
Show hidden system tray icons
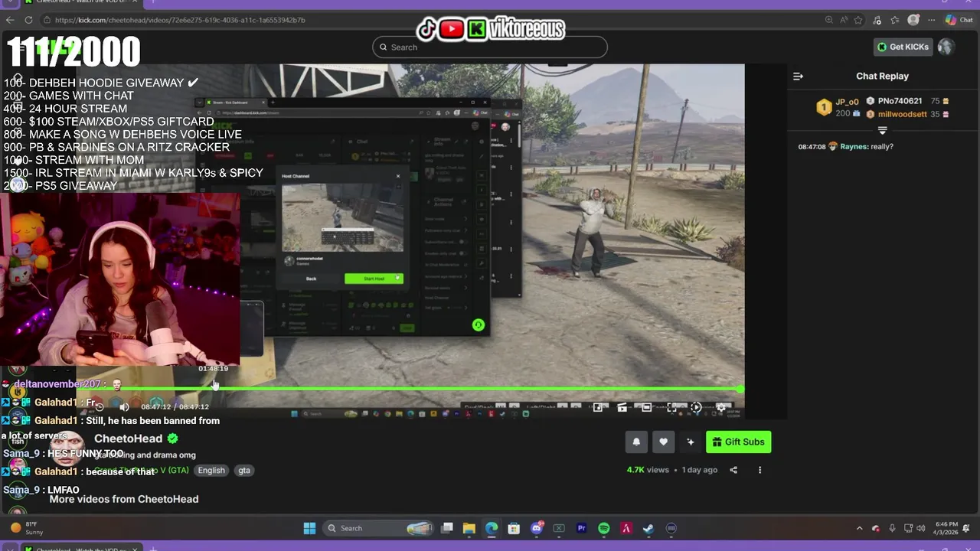pyautogui.click(x=859, y=528)
